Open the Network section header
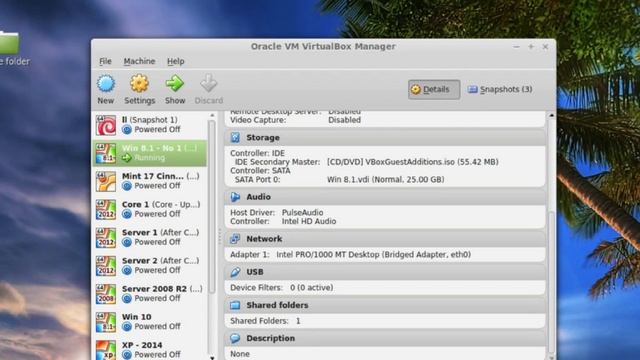Screen dimensions: 640x360 385,239
